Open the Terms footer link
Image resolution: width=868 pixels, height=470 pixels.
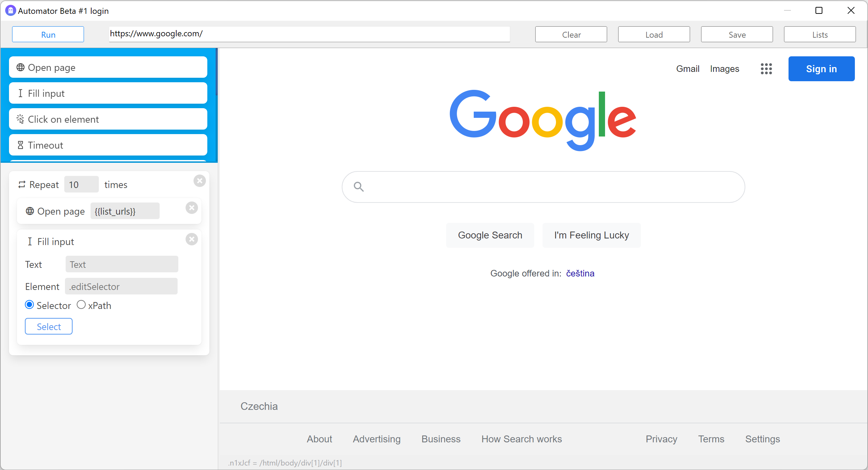[x=711, y=439]
